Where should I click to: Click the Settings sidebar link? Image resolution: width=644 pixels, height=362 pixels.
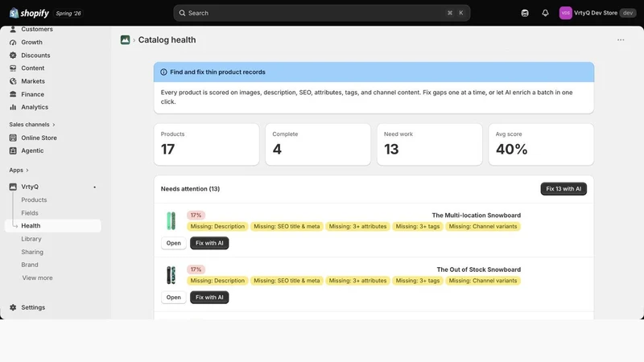tap(33, 307)
